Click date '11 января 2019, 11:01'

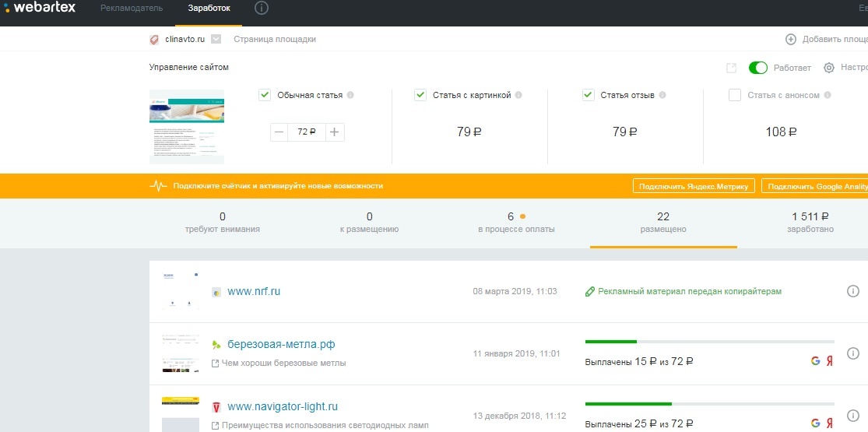pos(516,353)
